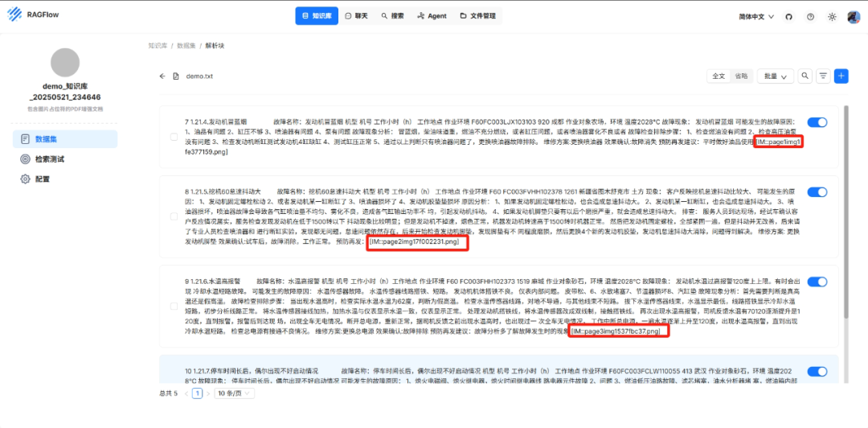Select the 省略 view option

(x=740, y=76)
